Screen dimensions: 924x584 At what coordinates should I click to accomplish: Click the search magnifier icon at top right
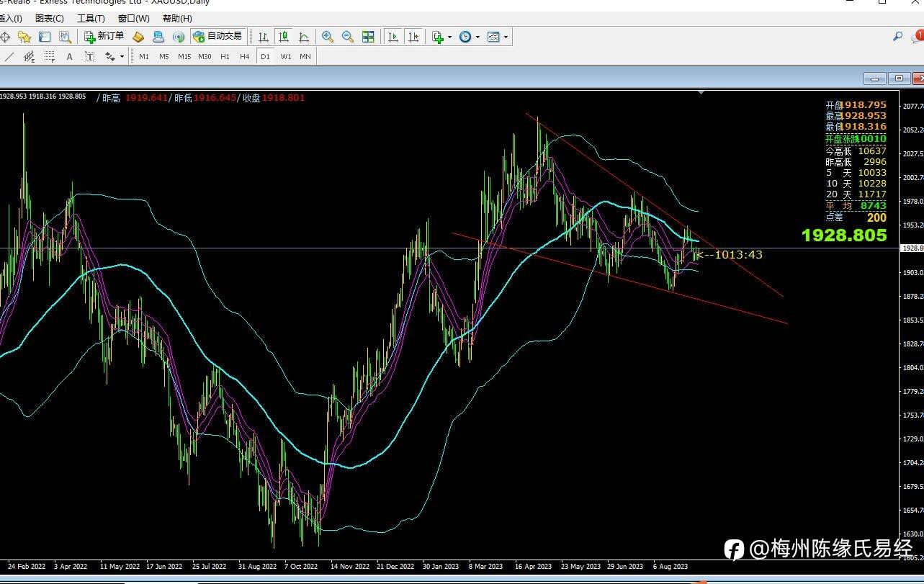click(x=897, y=36)
